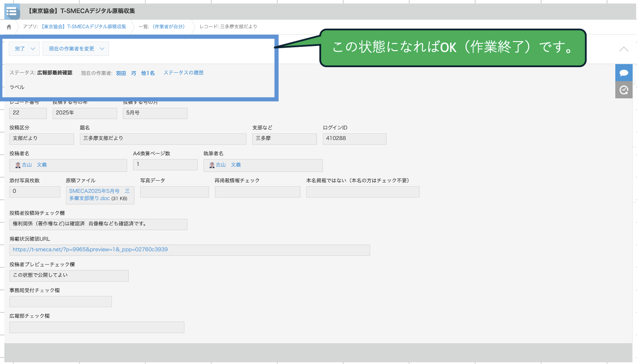Open the app list menu icon
The height and width of the screenshot is (364, 637).
click(12, 12)
